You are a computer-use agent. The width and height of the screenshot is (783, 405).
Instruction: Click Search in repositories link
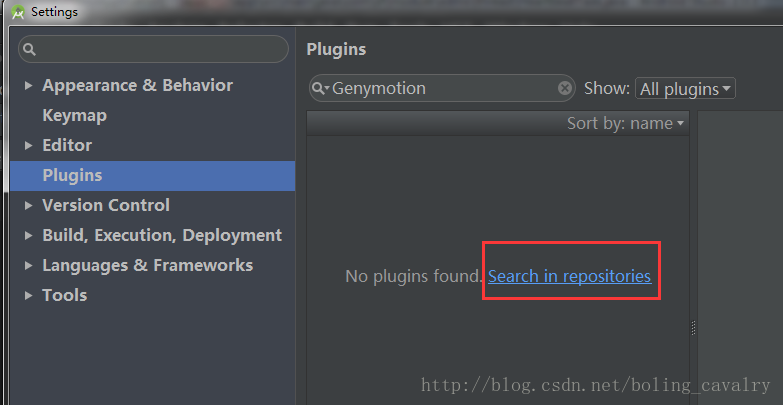coord(569,275)
